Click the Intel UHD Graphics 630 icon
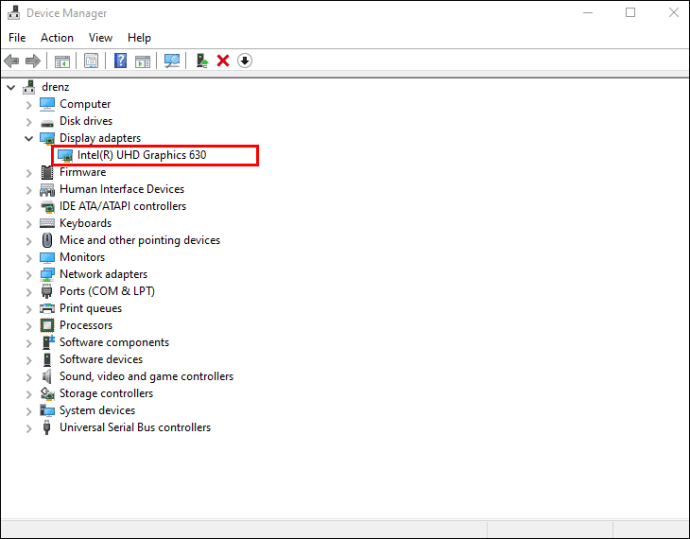 coord(65,156)
